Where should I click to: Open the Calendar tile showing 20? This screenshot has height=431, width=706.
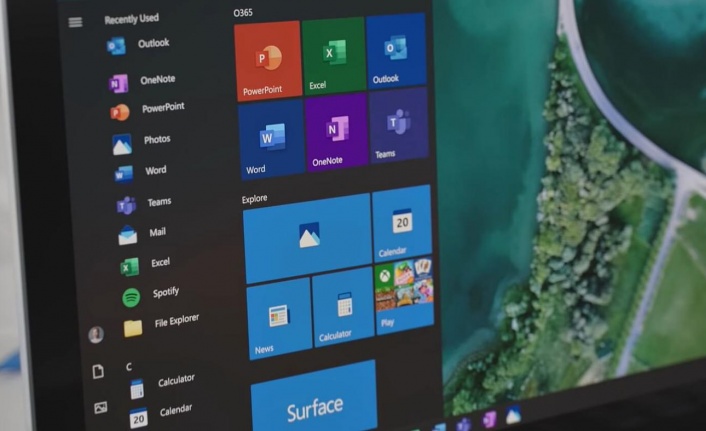[402, 223]
